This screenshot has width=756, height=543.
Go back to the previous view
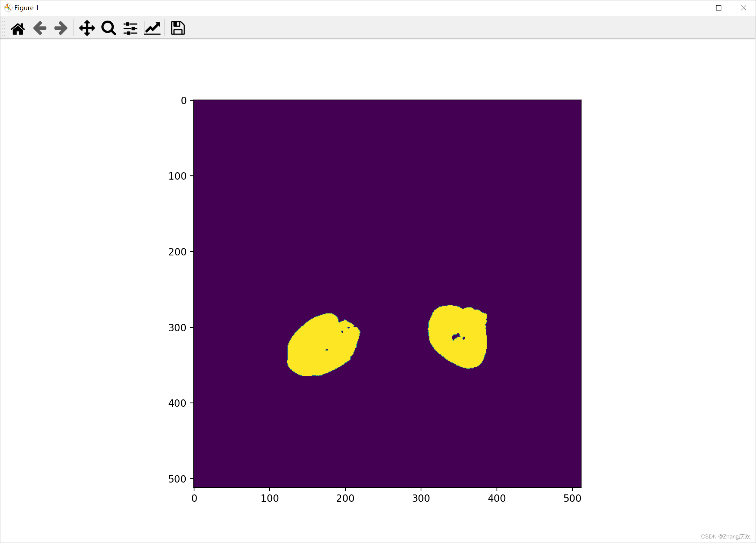pyautogui.click(x=40, y=28)
